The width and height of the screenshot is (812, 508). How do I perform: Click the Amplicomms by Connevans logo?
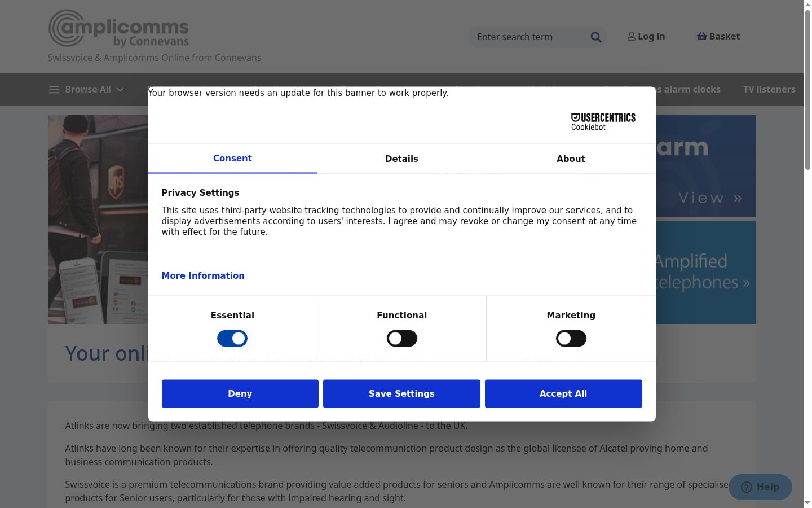coord(118,28)
